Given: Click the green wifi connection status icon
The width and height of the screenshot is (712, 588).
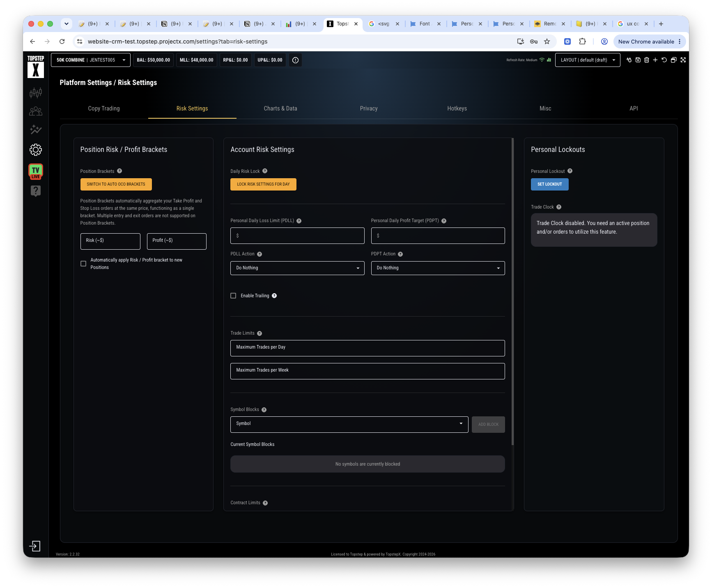Looking at the screenshot, I should pyautogui.click(x=542, y=60).
